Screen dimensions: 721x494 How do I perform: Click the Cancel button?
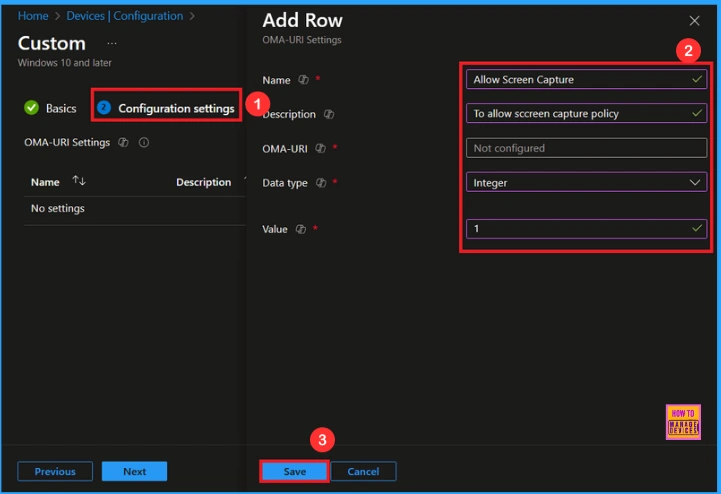coord(363,471)
